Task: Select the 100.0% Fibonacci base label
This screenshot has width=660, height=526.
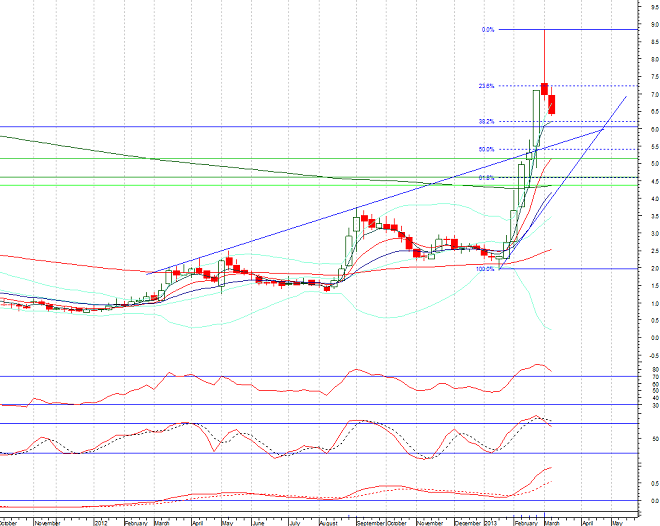Action: click(486, 268)
